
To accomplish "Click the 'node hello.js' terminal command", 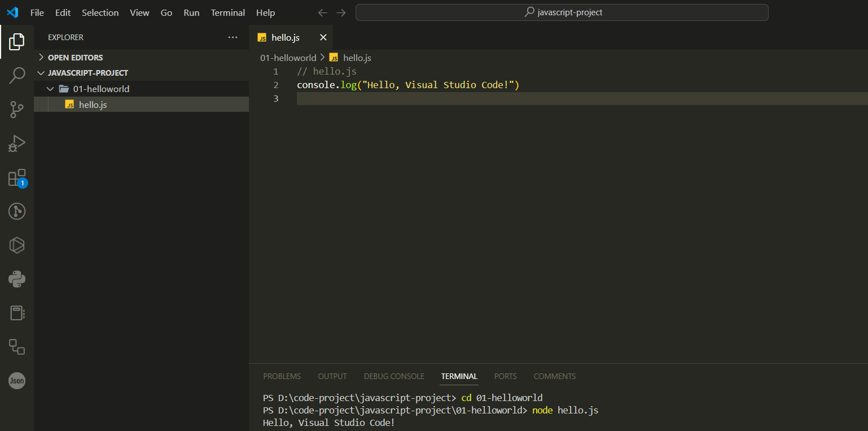I will pos(565,410).
